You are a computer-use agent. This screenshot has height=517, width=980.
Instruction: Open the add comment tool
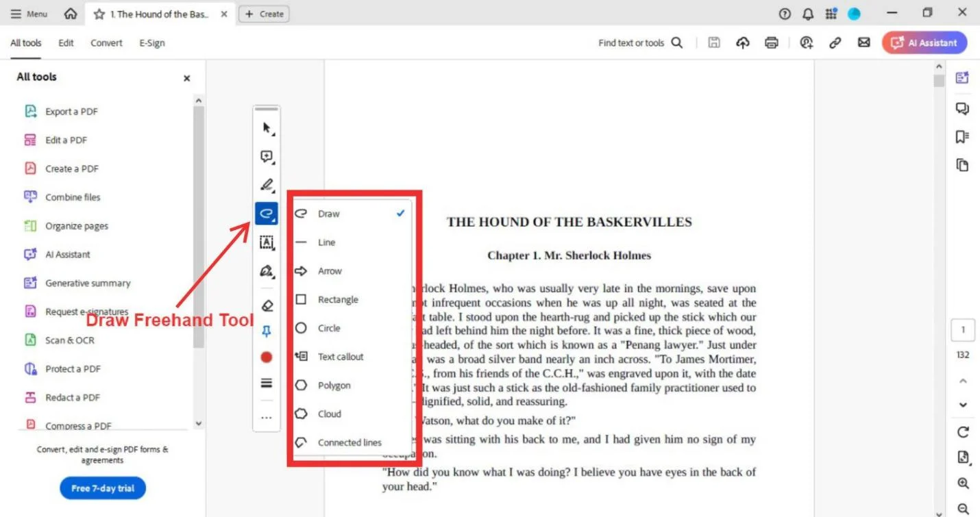[267, 157]
